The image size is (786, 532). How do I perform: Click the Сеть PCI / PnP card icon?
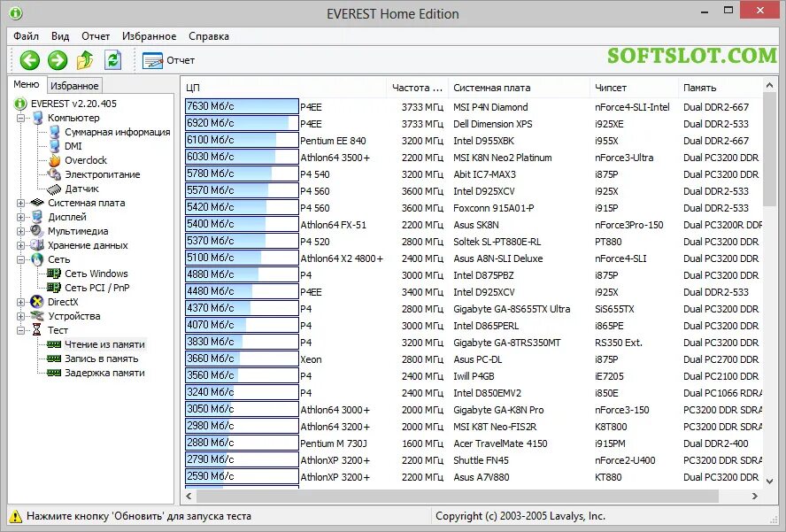click(54, 288)
